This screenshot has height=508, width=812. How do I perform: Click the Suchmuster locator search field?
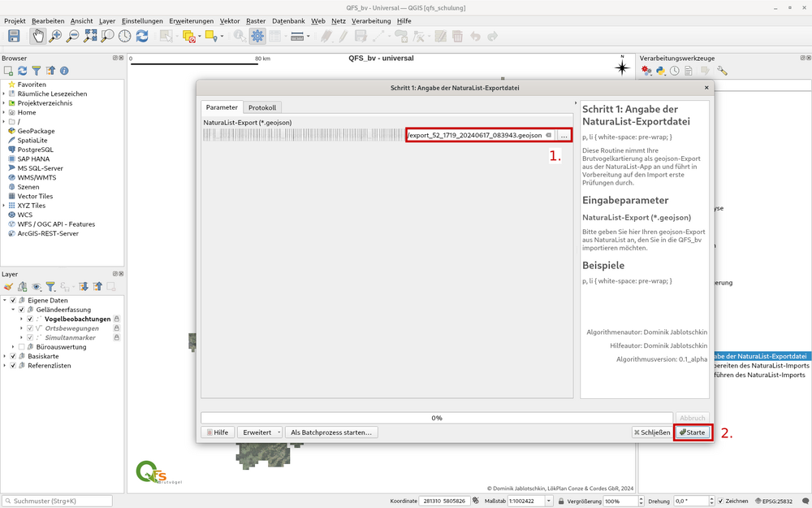tap(57, 501)
